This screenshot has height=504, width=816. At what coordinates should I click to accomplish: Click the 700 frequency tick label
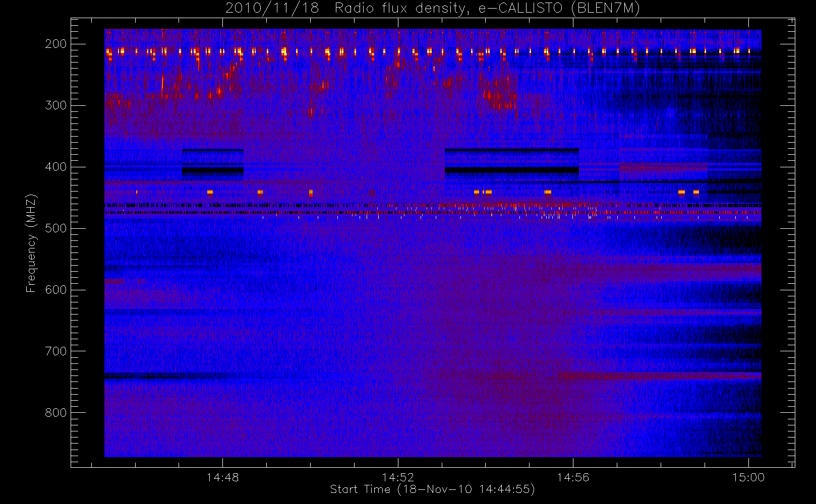[x=56, y=351]
